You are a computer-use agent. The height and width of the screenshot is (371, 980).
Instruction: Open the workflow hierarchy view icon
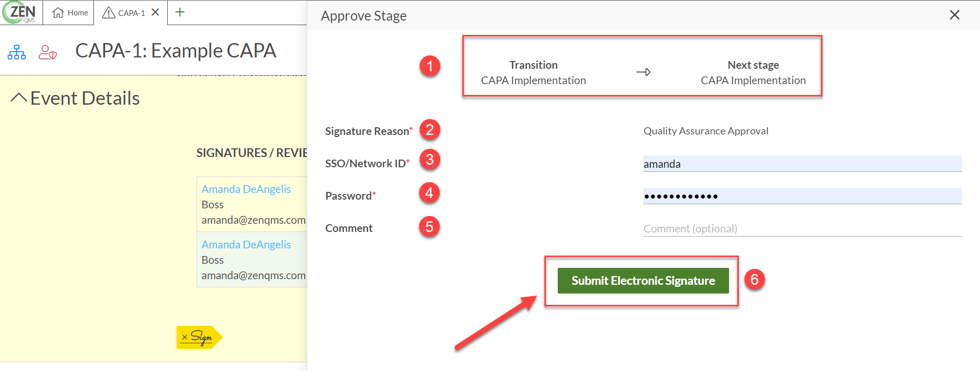pos(16,52)
